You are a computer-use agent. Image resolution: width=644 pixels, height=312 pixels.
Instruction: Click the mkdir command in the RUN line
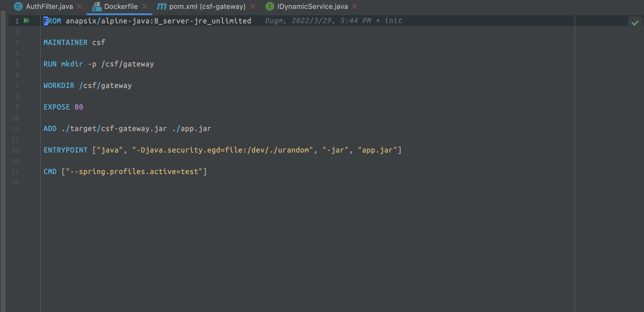click(x=72, y=64)
